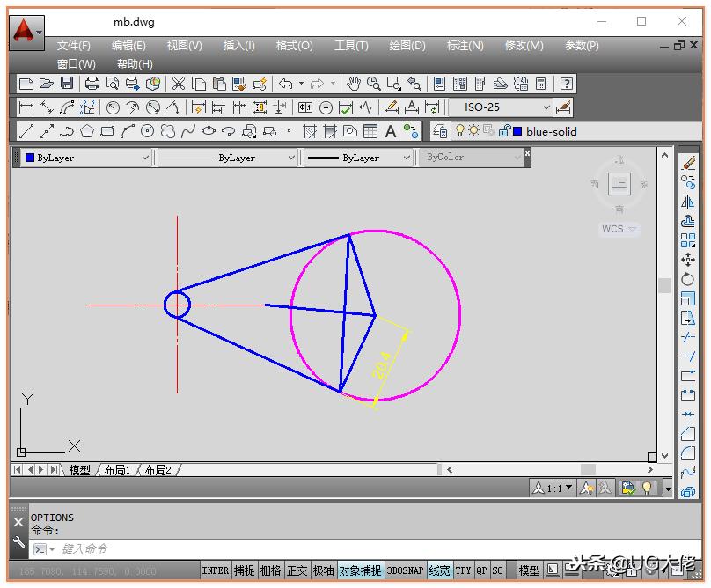
Task: Toggle 正交 ortho mode in status bar
Action: click(x=297, y=570)
